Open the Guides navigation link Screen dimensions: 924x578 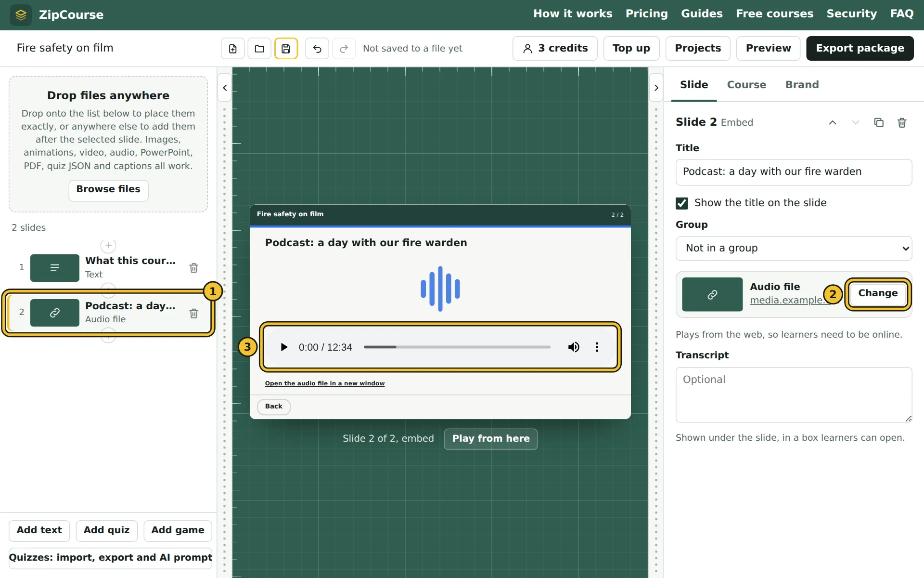tap(702, 14)
